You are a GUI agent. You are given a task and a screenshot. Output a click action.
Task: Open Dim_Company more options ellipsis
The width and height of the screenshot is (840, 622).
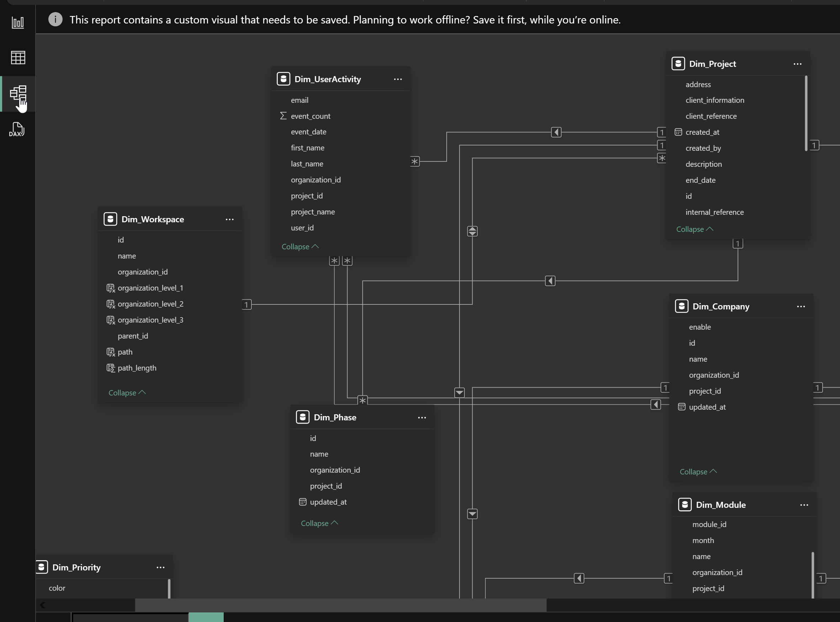click(x=801, y=307)
